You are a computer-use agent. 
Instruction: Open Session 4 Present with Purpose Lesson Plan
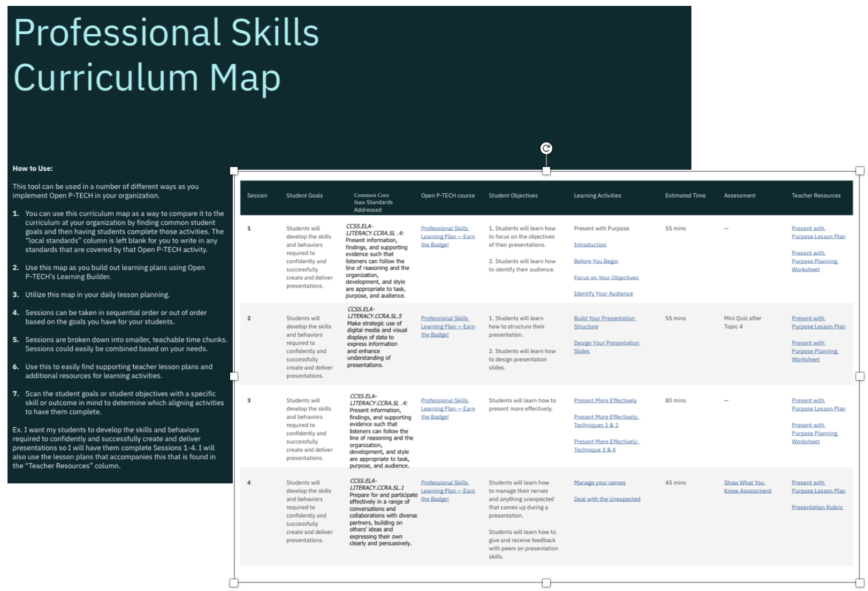pos(818,487)
